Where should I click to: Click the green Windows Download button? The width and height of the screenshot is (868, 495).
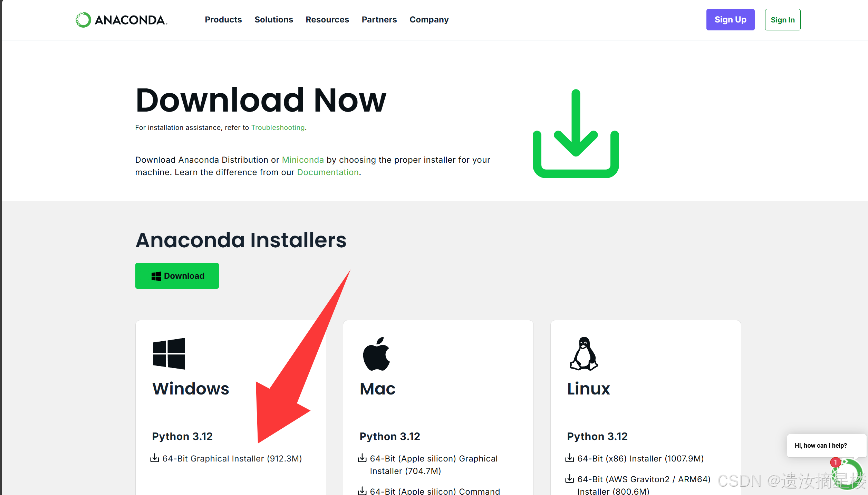click(x=177, y=276)
